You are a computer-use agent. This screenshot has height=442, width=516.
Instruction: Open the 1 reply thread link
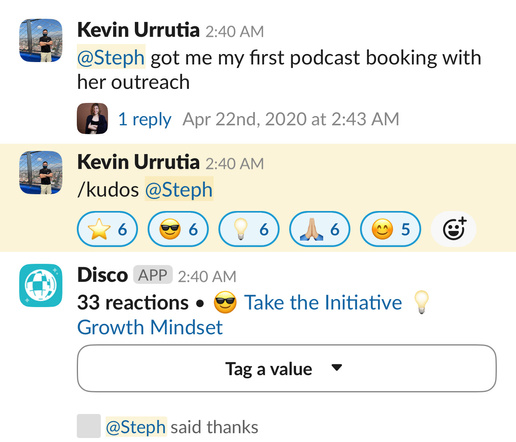(145, 119)
